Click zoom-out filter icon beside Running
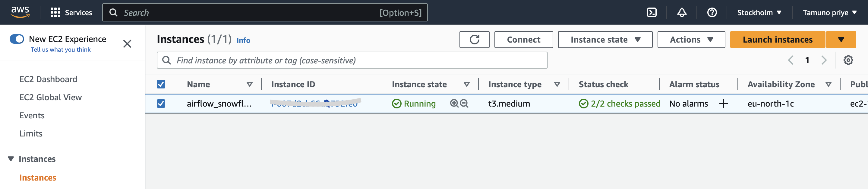The width and height of the screenshot is (868, 189). [x=464, y=103]
